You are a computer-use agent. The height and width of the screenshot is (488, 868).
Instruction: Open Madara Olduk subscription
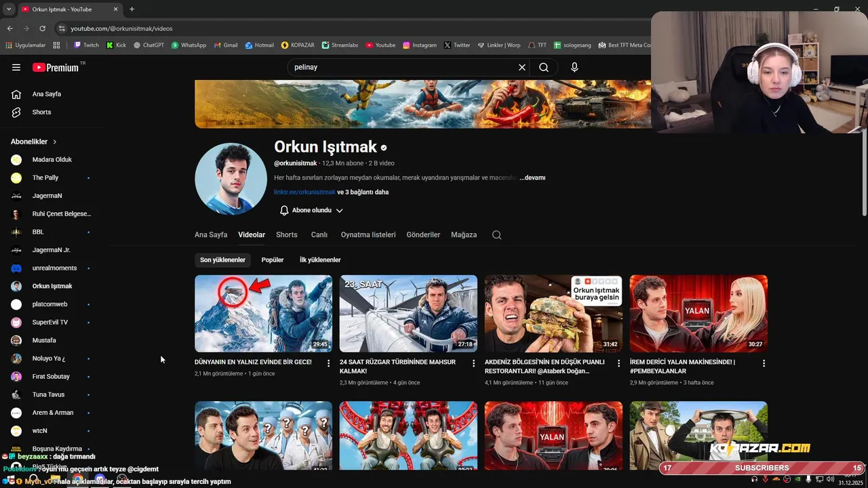click(52, 160)
